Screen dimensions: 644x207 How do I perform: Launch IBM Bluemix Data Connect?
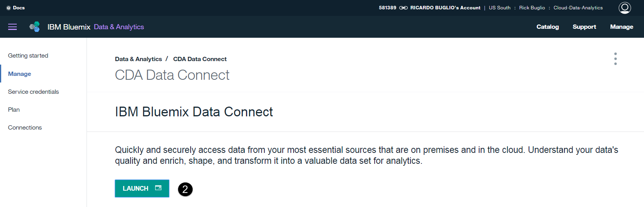pyautogui.click(x=142, y=188)
